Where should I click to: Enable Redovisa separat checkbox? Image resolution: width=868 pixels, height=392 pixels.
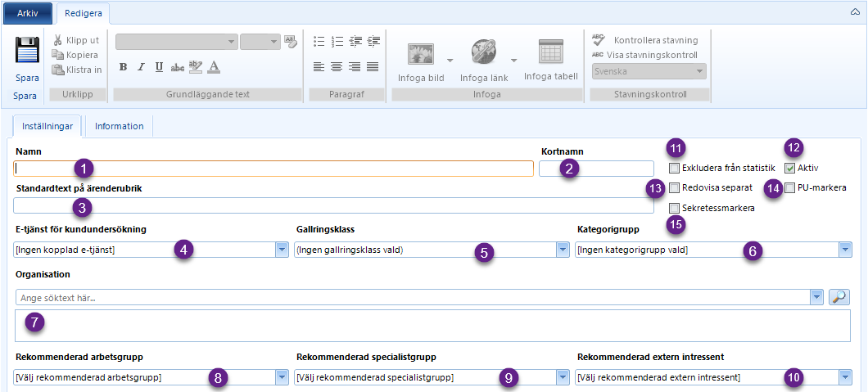pos(674,188)
